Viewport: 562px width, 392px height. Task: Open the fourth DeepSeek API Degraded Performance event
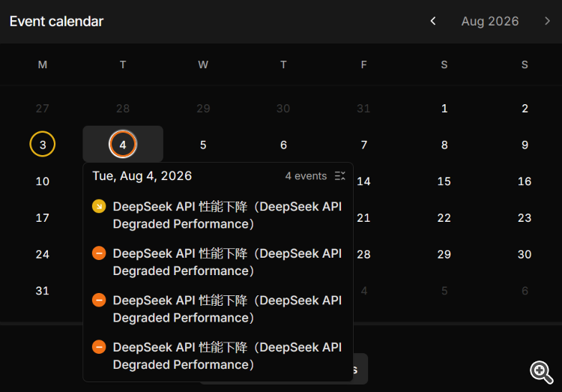227,356
